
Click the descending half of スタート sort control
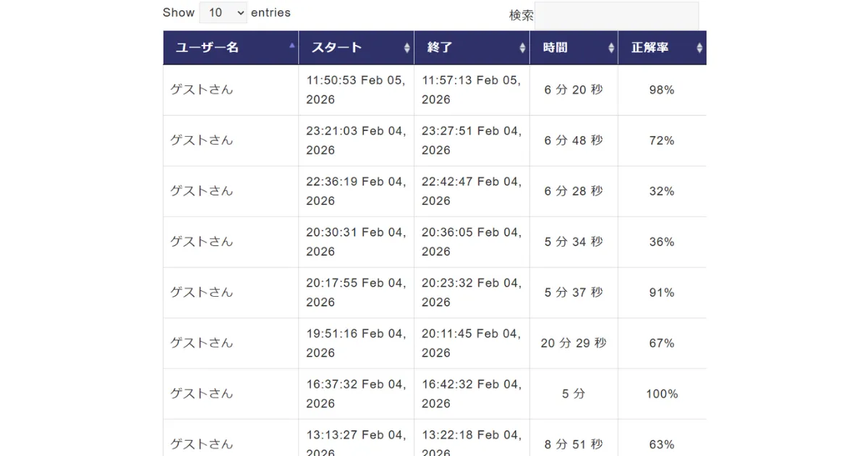coord(407,51)
